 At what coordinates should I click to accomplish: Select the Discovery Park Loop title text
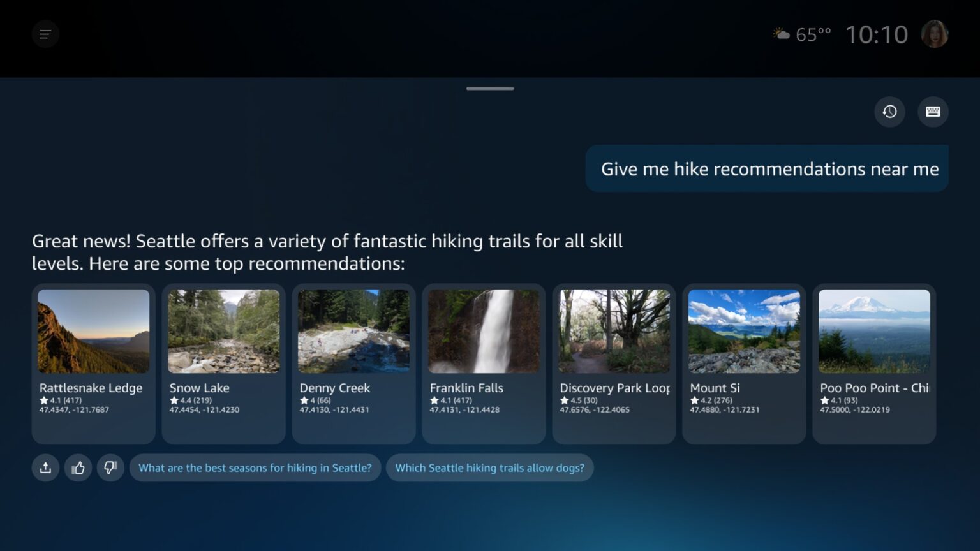(615, 388)
